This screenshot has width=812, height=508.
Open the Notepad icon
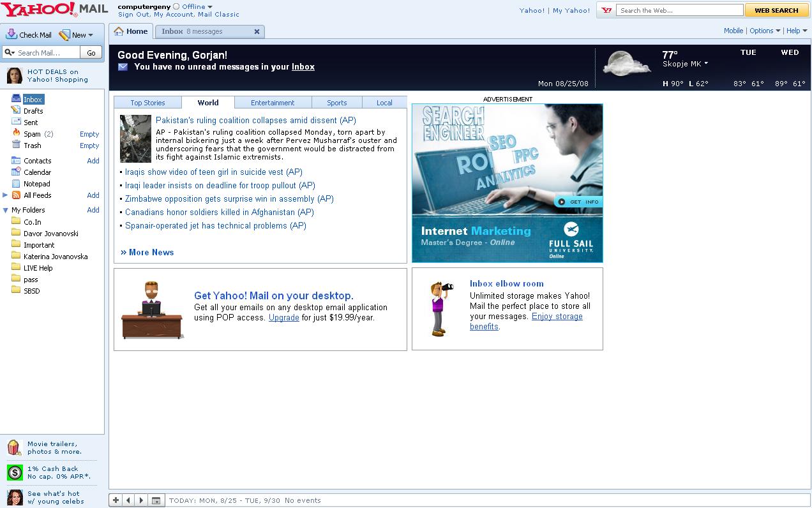(x=17, y=183)
